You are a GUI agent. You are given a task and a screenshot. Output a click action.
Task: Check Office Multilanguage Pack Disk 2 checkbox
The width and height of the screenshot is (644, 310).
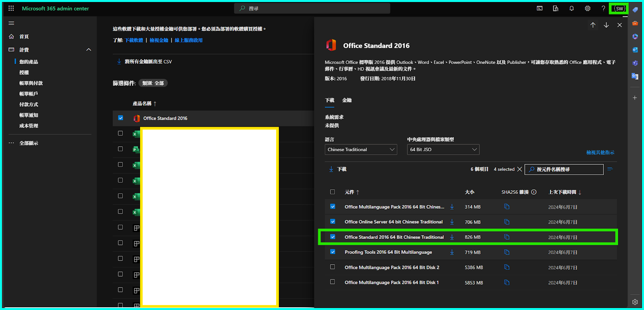coord(332,267)
